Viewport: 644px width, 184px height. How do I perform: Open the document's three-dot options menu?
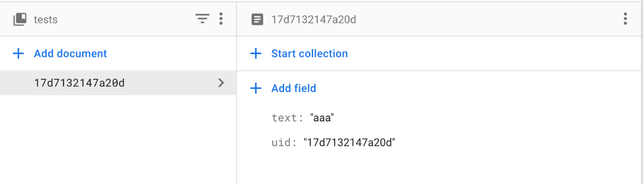[625, 19]
